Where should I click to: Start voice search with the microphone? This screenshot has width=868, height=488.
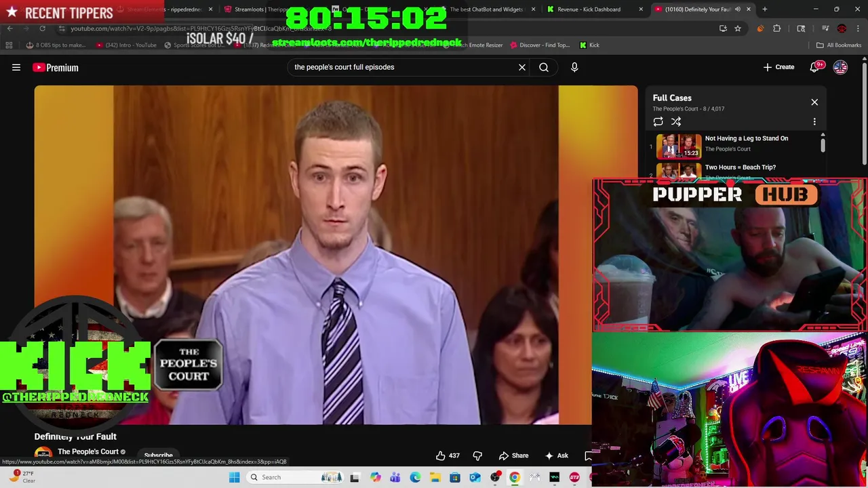[574, 67]
